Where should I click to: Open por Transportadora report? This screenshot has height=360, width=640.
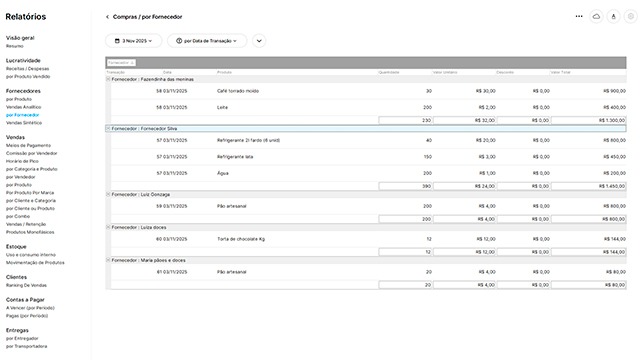click(27, 346)
